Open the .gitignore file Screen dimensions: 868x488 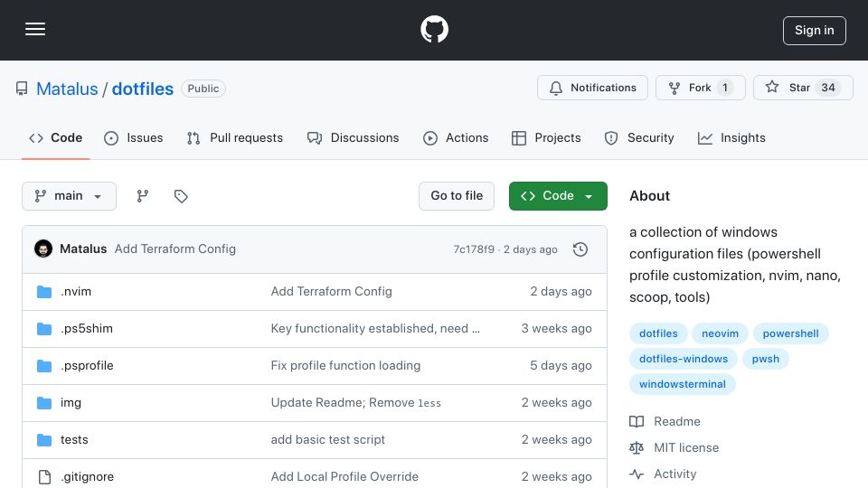[87, 477]
